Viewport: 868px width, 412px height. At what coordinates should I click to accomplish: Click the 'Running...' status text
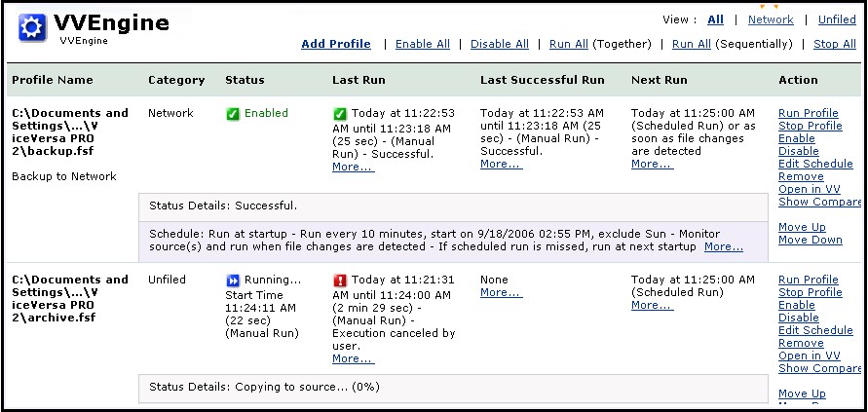tap(273, 280)
